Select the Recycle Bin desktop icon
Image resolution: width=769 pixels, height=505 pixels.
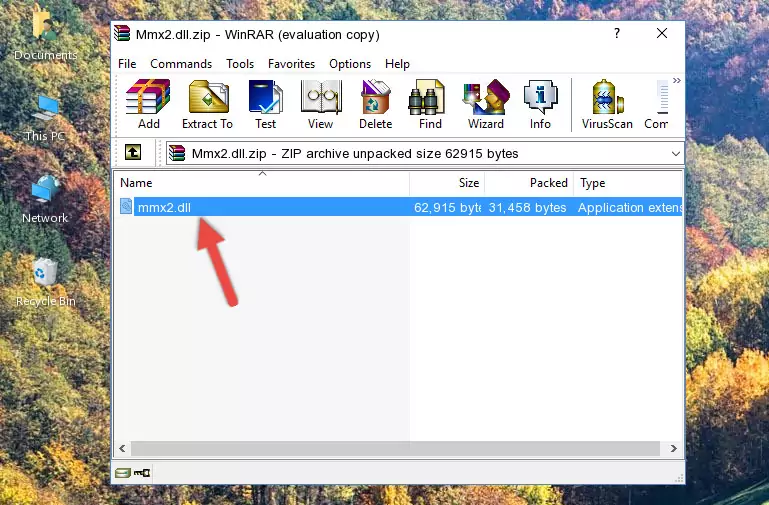tap(45, 283)
